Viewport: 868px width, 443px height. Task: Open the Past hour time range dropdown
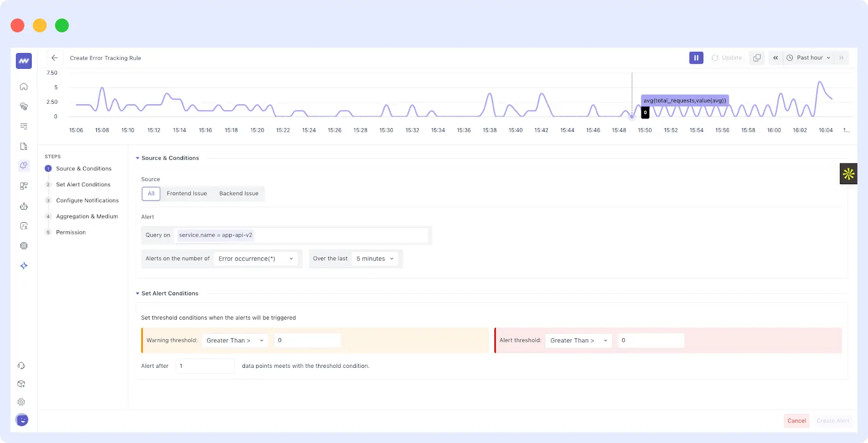pyautogui.click(x=809, y=58)
